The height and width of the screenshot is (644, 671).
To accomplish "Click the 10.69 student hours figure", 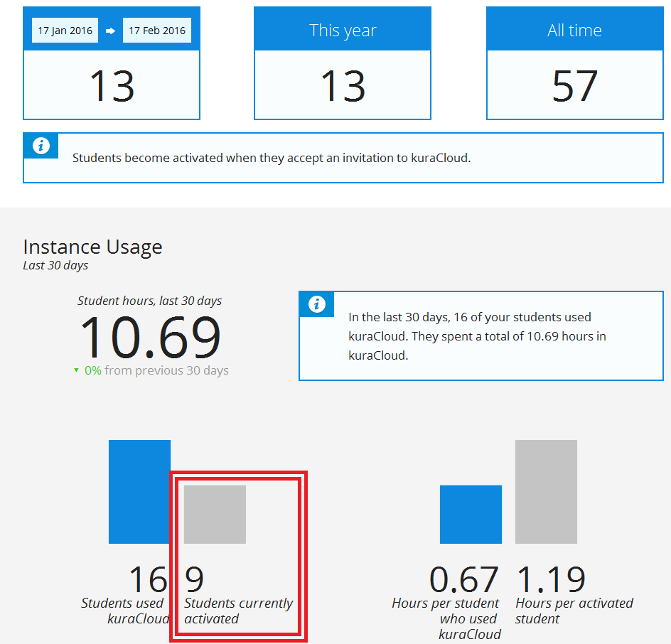I will [x=150, y=338].
